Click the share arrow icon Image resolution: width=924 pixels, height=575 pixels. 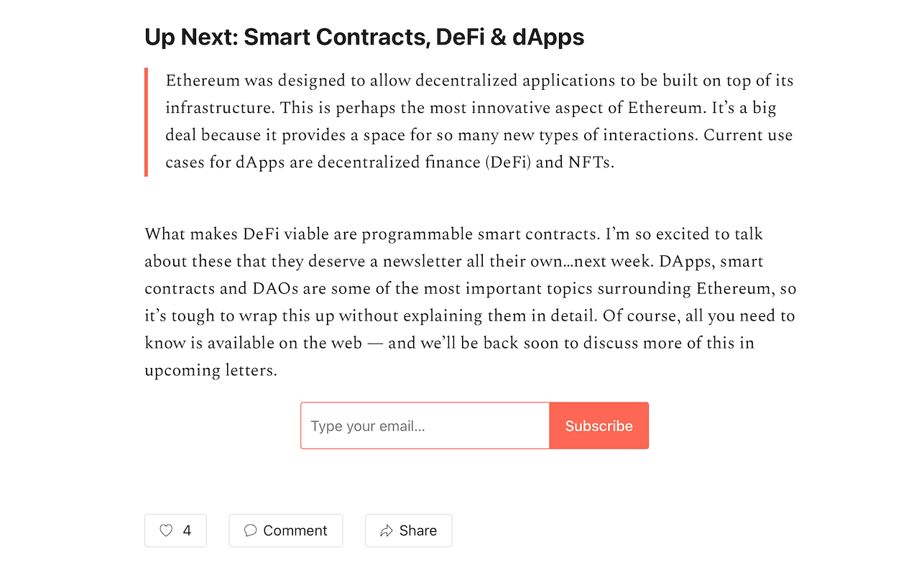pos(387,530)
